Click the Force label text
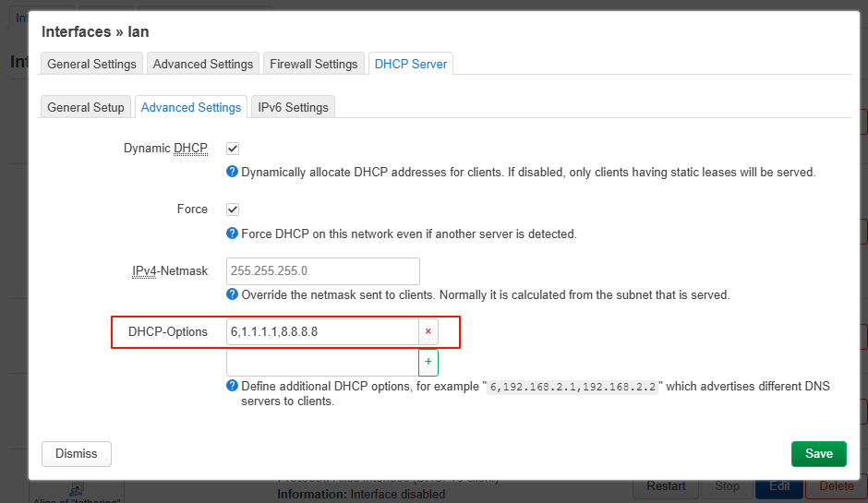Screen dimensions: 868x503 [192, 210]
